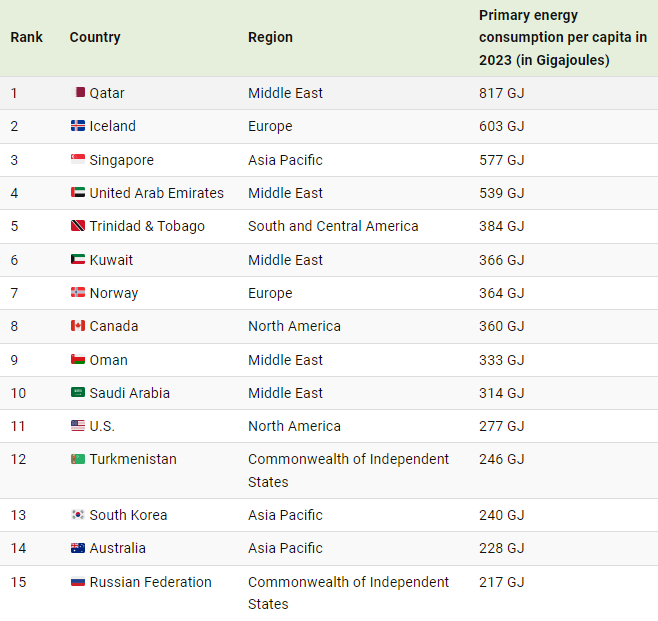Click the Norway flag icon
The image size is (658, 621).
78,292
